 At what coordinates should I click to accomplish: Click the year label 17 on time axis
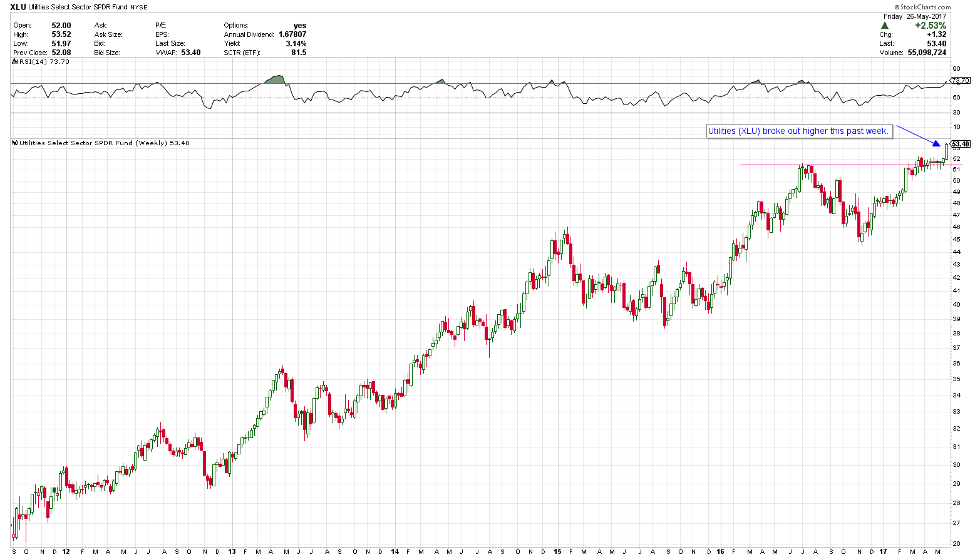coord(883,551)
